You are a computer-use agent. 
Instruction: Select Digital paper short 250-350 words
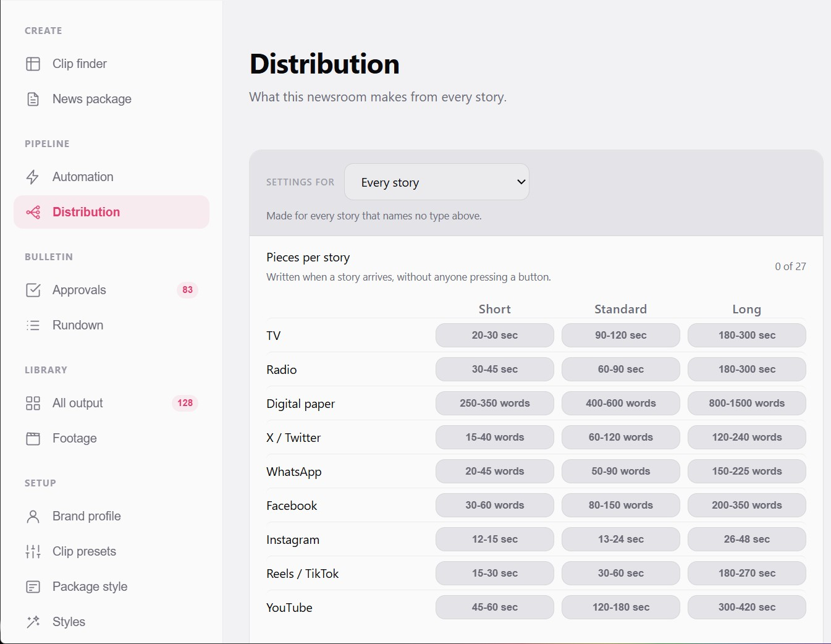[495, 403]
